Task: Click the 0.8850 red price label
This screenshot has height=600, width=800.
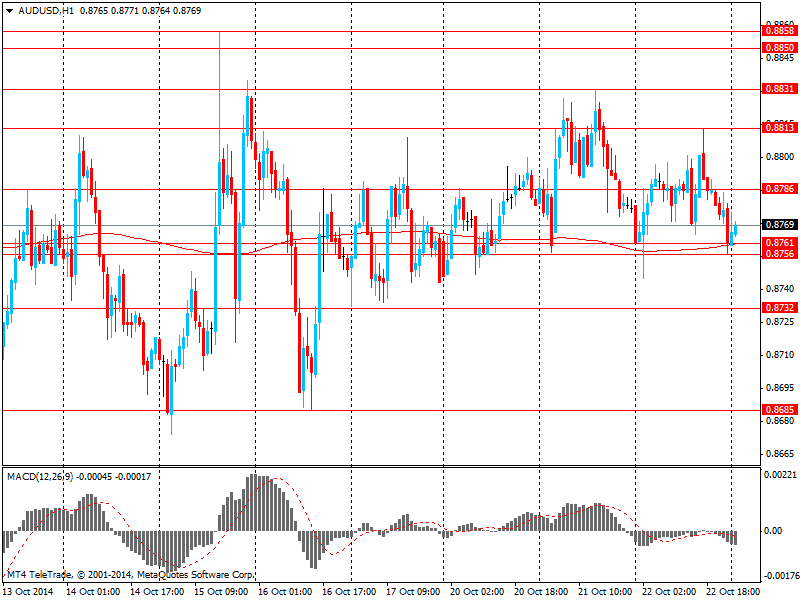Action: click(779, 48)
